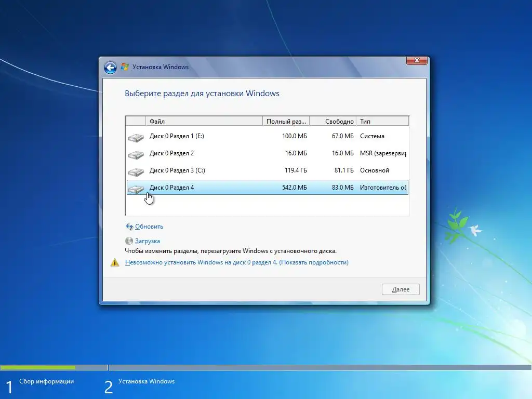Click the Установка Windows step label at bottom

(x=146, y=381)
